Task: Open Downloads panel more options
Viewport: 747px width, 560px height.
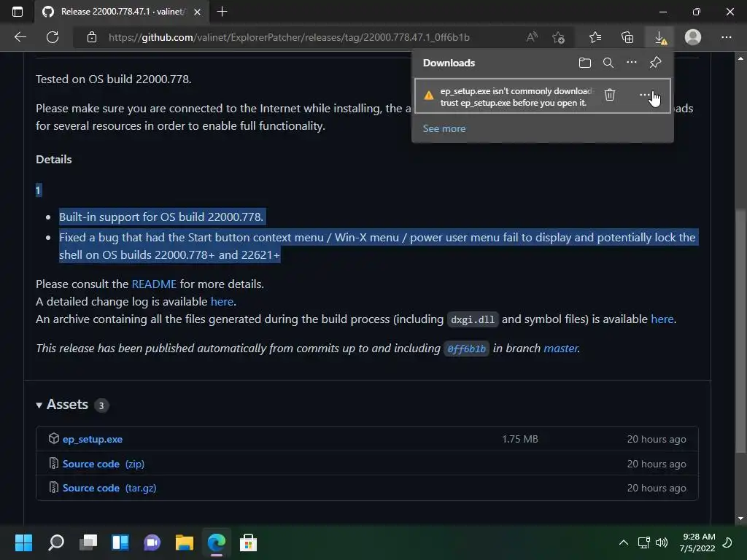Action: (631, 63)
